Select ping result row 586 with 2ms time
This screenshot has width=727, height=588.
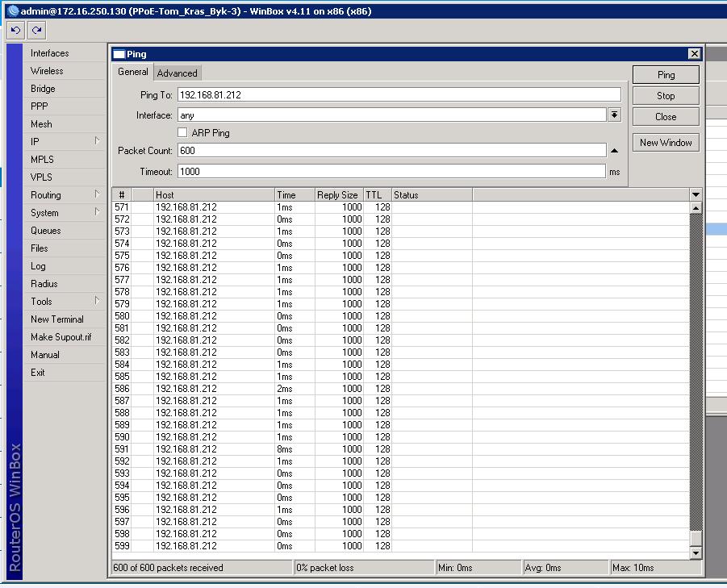[401, 389]
